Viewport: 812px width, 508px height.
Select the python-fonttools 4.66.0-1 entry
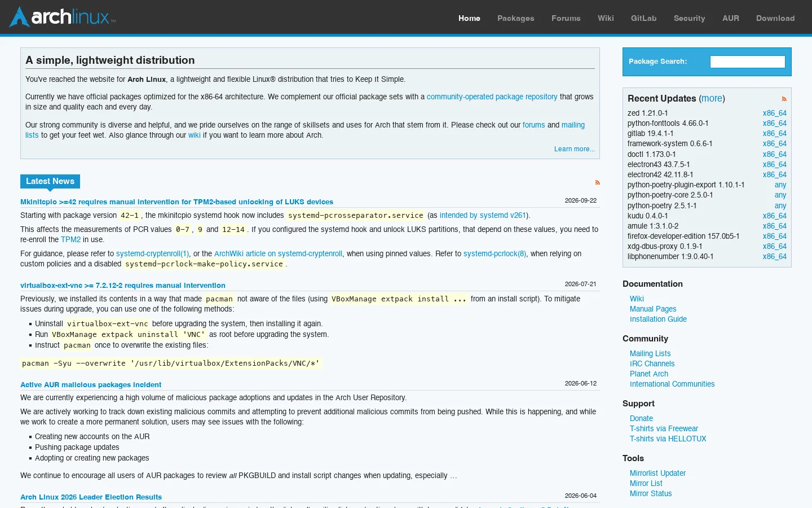coord(668,123)
